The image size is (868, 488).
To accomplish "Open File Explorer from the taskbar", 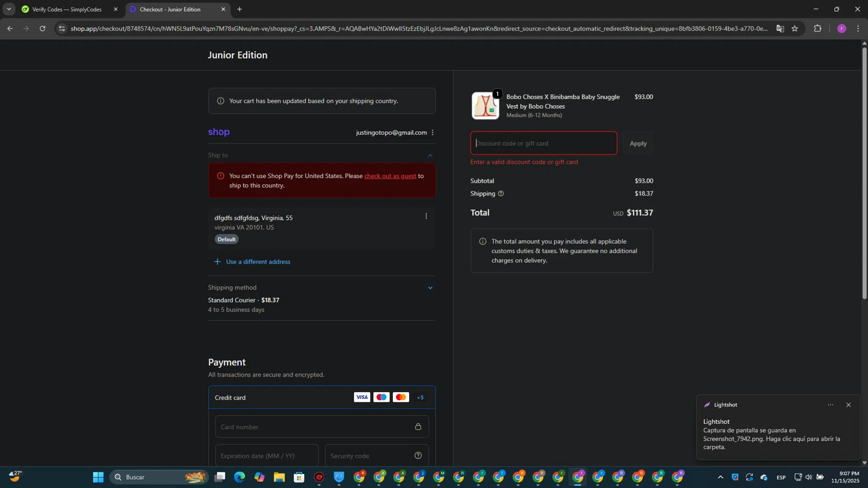I will tap(279, 477).
